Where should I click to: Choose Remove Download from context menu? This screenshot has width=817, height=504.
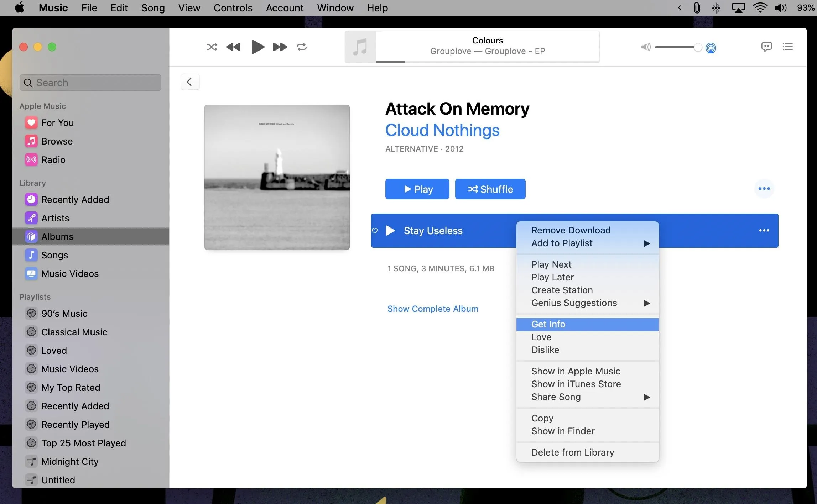click(588, 230)
